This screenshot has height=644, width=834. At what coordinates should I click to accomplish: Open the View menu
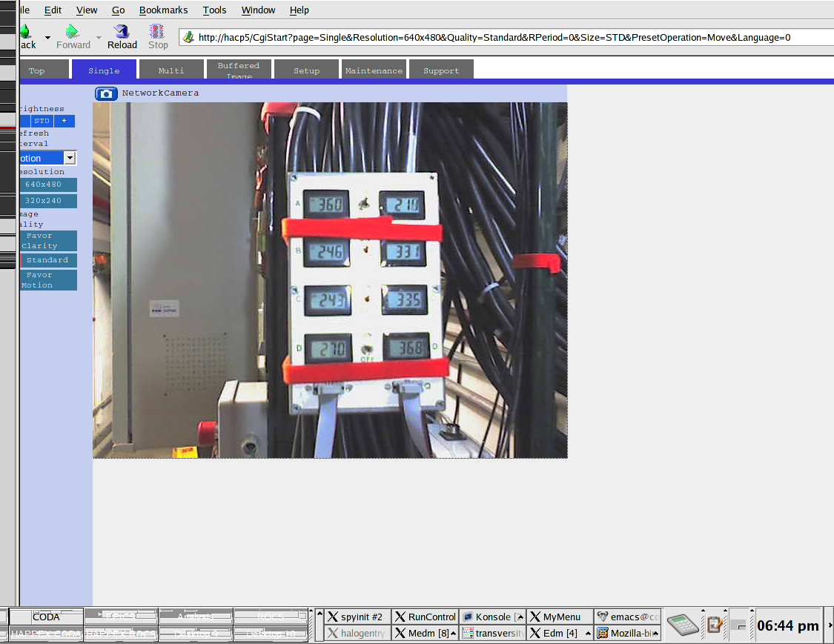click(x=87, y=10)
